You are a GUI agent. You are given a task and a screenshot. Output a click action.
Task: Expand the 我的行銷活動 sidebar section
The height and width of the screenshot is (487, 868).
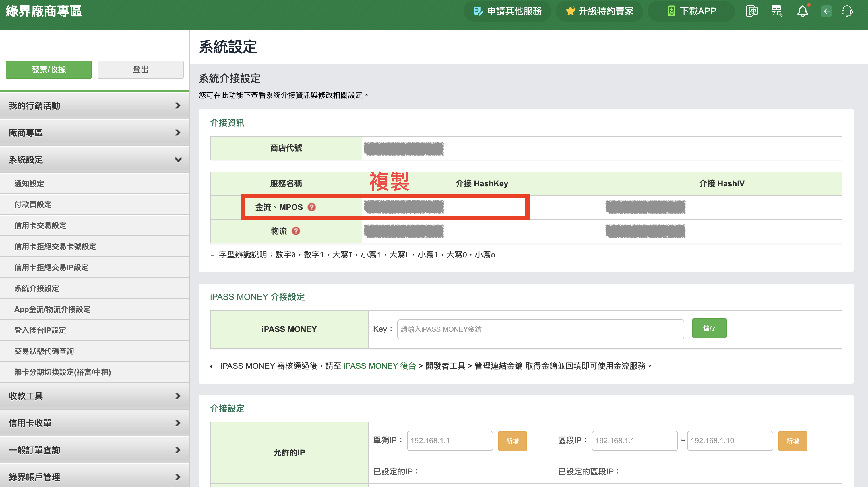pos(95,106)
